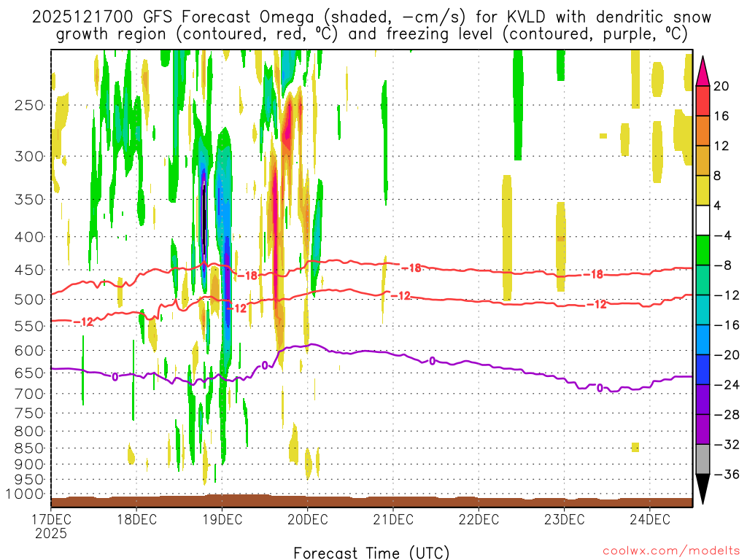The height and width of the screenshot is (560, 747).
Task: Click the Forecast Time (UTC) axis title
Action: tap(371, 552)
